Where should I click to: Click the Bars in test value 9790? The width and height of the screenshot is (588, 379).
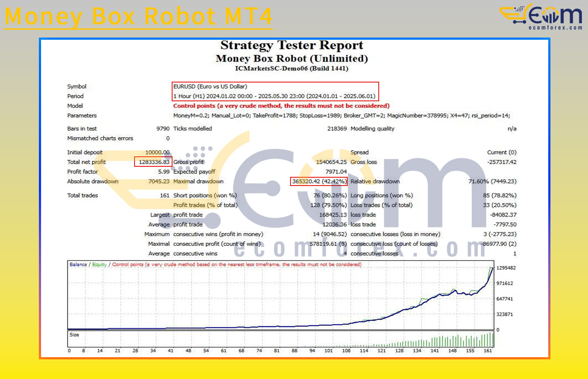click(x=163, y=129)
